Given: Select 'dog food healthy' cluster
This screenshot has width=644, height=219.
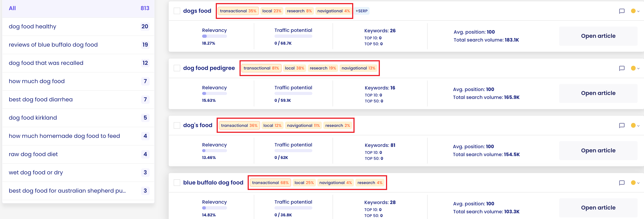Looking at the screenshot, I should (78, 27).
